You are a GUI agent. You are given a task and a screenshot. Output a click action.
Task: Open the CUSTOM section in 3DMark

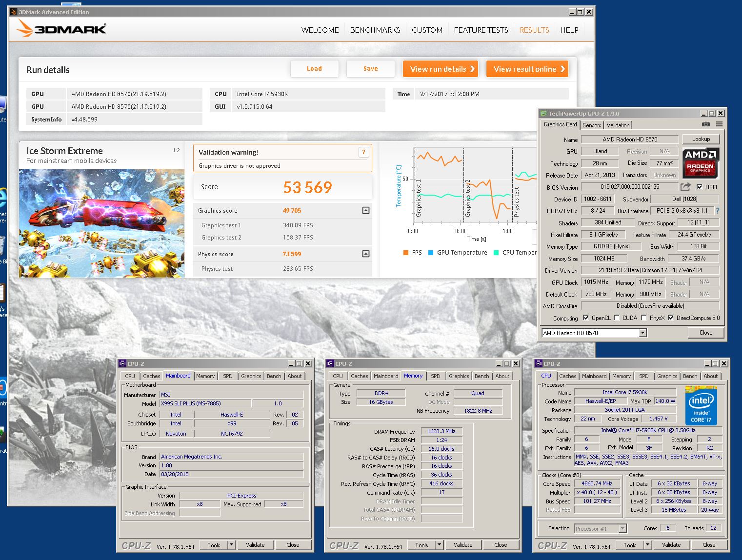point(427,30)
